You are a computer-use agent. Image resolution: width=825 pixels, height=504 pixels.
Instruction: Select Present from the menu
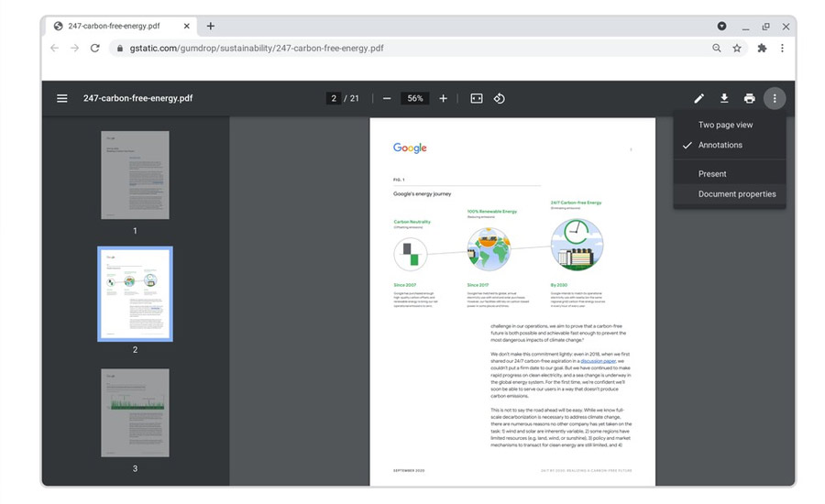pos(730,173)
